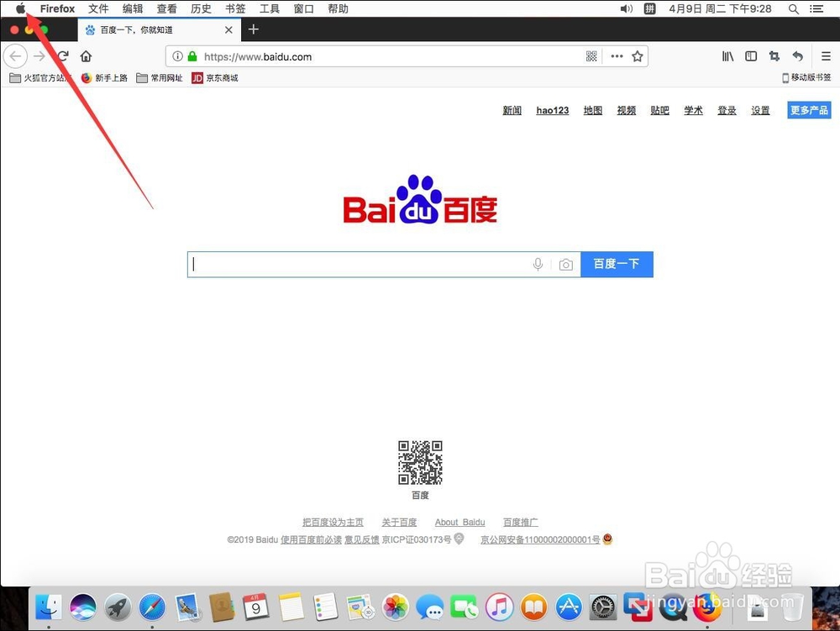The width and height of the screenshot is (840, 631).
Task: Open the 贴吧 link
Action: click(x=660, y=110)
